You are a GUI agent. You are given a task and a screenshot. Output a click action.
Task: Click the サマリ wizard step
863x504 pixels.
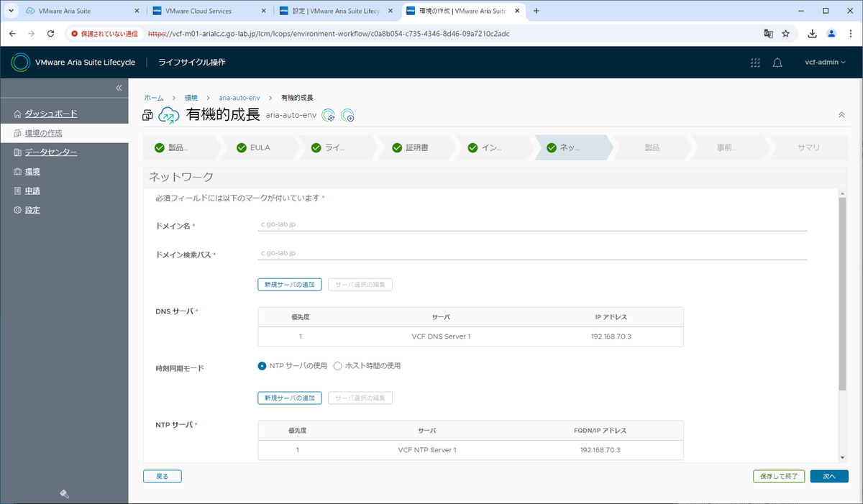pyautogui.click(x=808, y=147)
